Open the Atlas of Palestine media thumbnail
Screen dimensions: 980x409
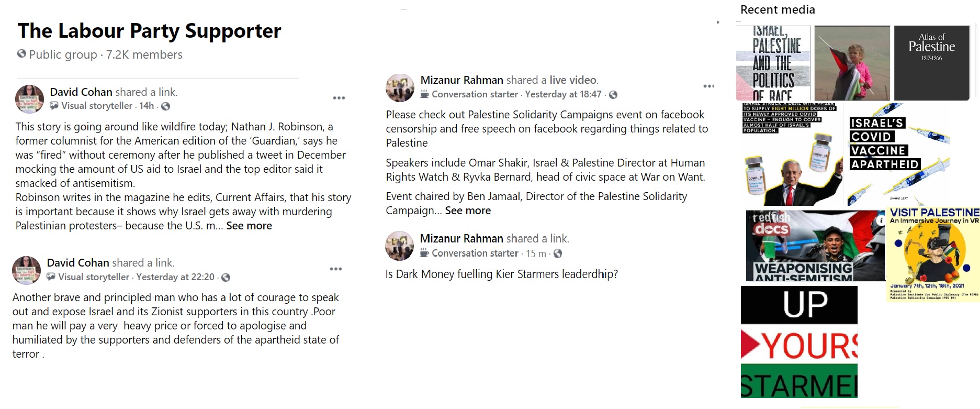(931, 62)
